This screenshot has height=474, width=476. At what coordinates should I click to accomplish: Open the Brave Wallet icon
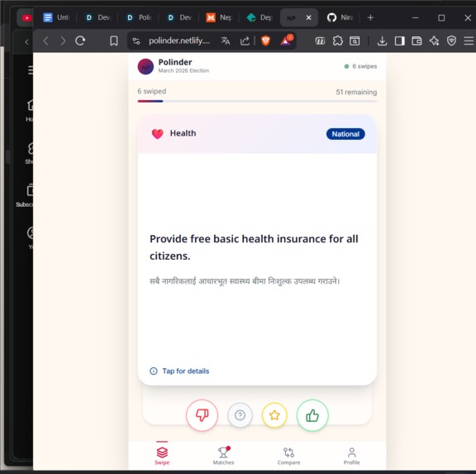coord(416,41)
